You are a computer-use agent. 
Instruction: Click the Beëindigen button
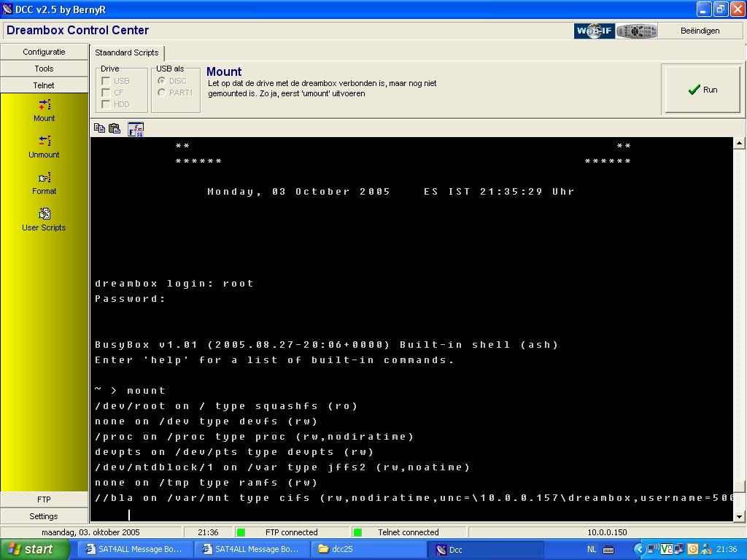click(x=700, y=31)
